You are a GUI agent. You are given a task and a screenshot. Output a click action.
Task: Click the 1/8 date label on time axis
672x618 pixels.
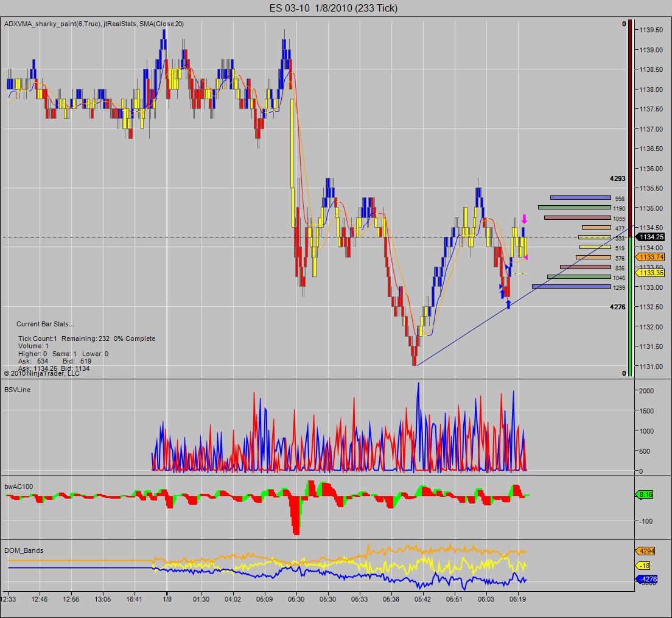click(167, 599)
